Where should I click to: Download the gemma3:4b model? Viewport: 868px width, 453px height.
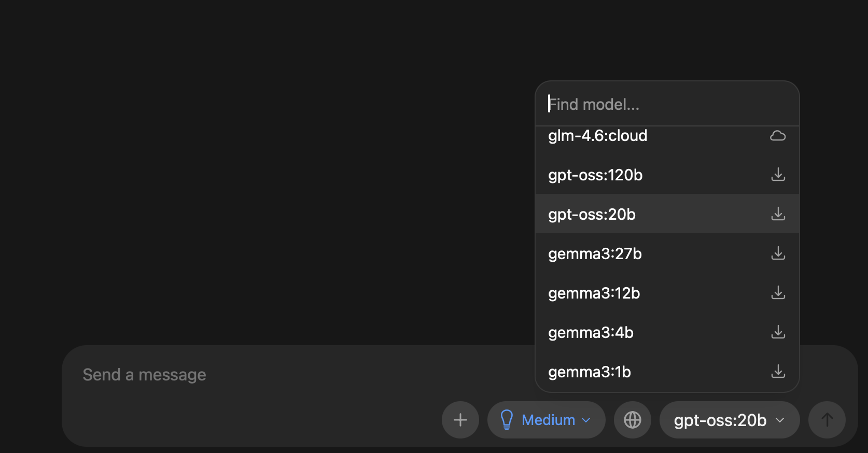pyautogui.click(x=778, y=332)
